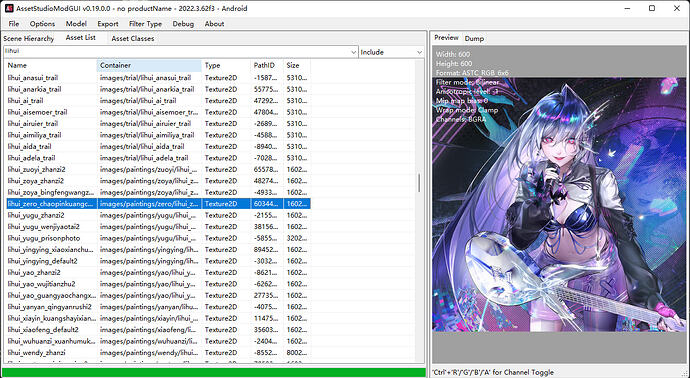Select the lihui_airuier_trail asset
The image size is (690, 378).
point(158,124)
